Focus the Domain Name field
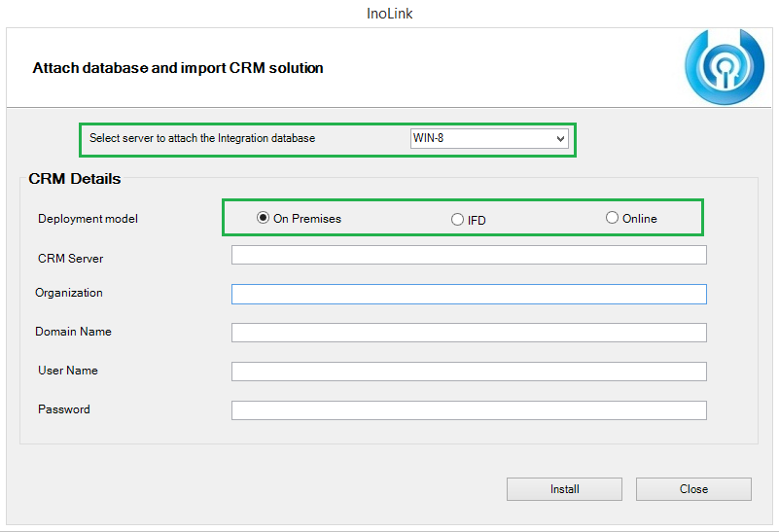 469,333
